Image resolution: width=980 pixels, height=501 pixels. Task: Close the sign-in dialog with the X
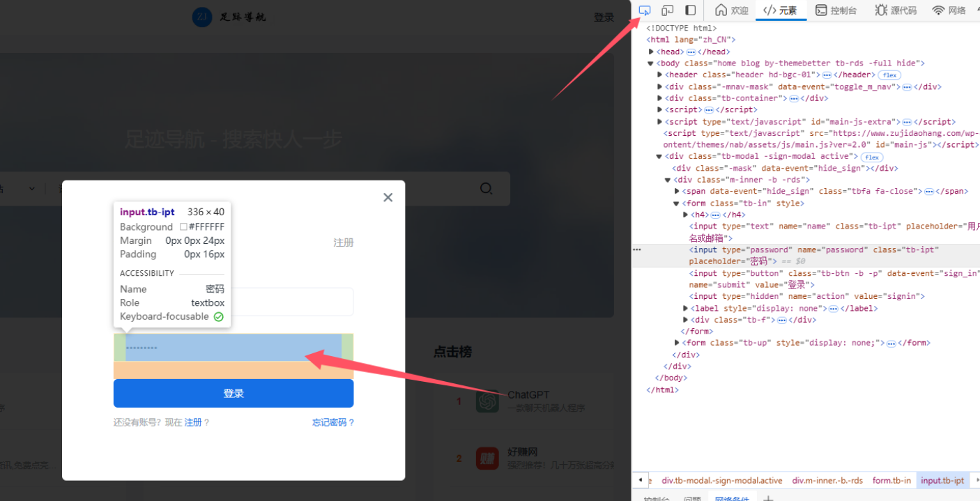point(388,197)
